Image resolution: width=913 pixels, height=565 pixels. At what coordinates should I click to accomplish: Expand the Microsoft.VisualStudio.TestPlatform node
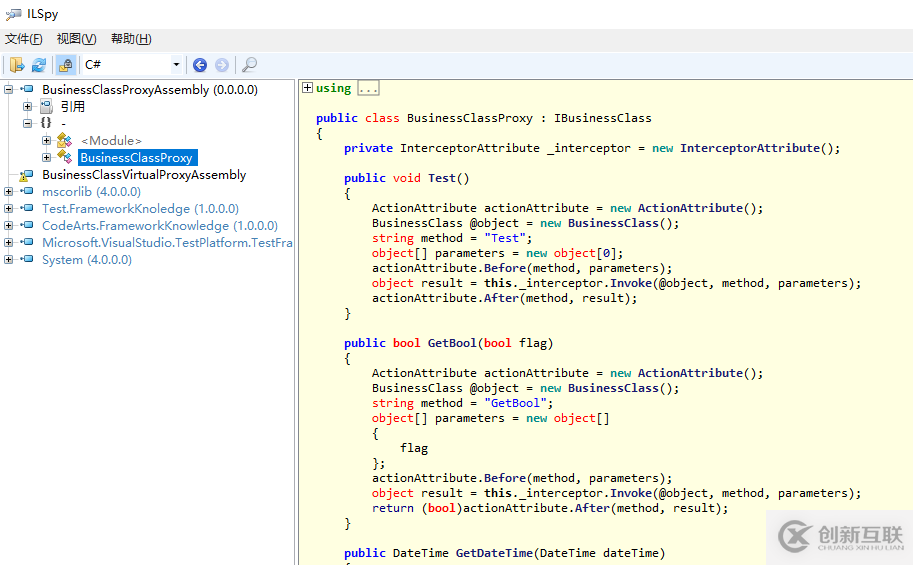pyautogui.click(x=9, y=242)
